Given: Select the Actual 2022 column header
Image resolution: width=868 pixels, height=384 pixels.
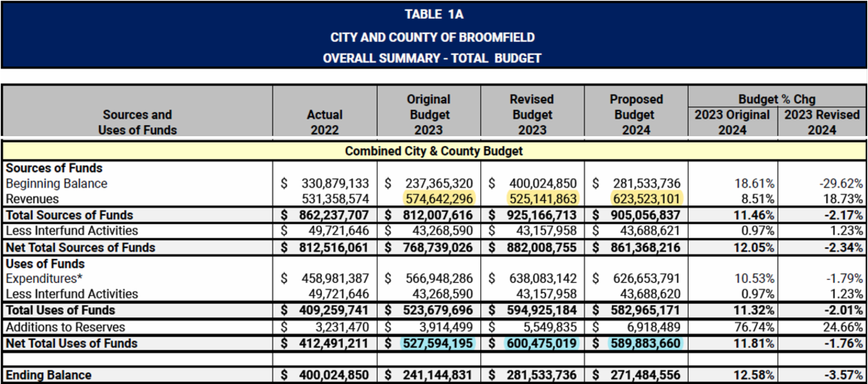Looking at the screenshot, I should pyautogui.click(x=325, y=122).
